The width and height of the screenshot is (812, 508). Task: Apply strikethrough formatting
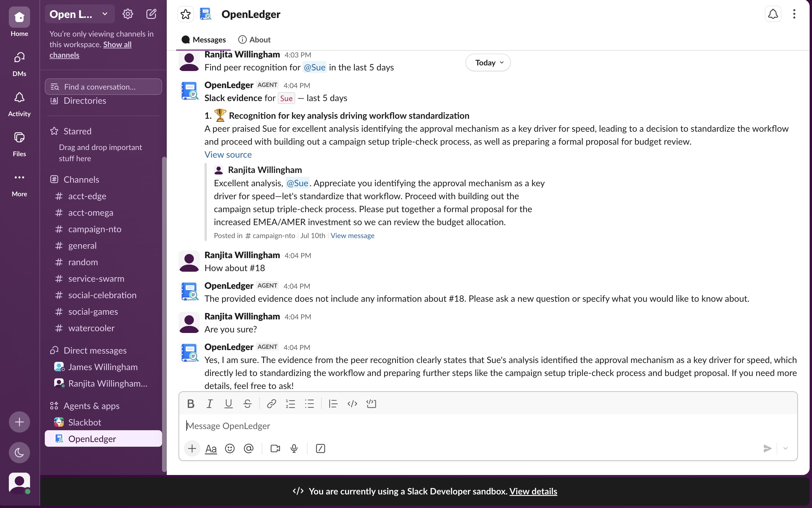[x=247, y=403]
